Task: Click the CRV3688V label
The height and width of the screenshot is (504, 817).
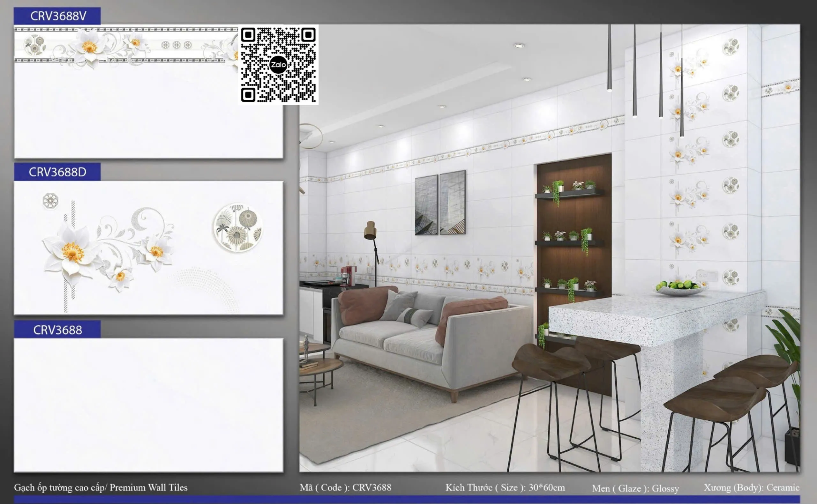Action: [x=57, y=16]
